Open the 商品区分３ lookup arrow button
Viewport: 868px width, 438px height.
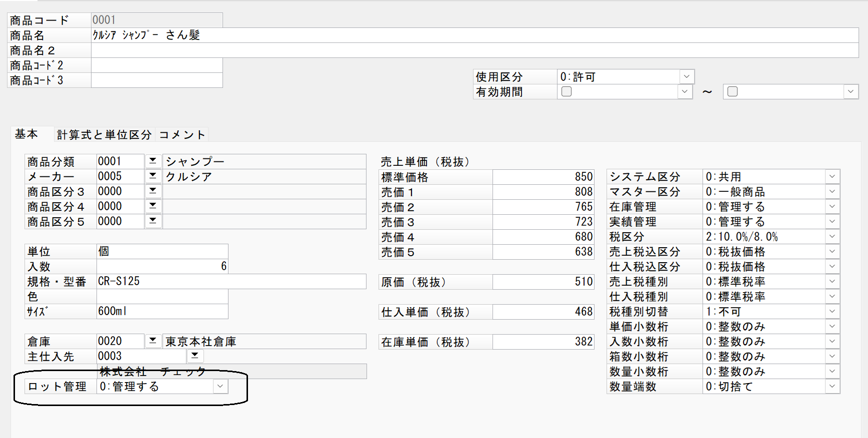(x=153, y=191)
